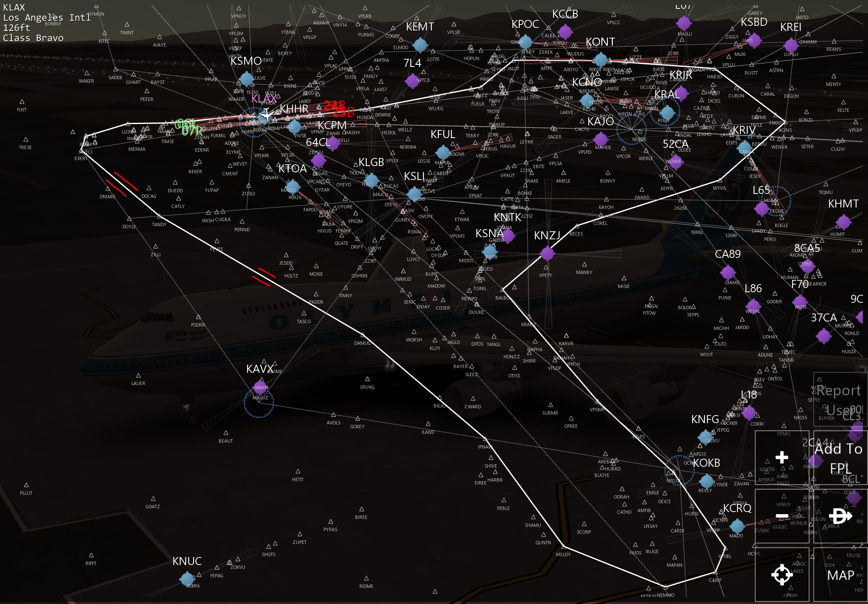Select the SPUNG waypoint triangle
This screenshot has width=868, height=604.
pos(367,379)
